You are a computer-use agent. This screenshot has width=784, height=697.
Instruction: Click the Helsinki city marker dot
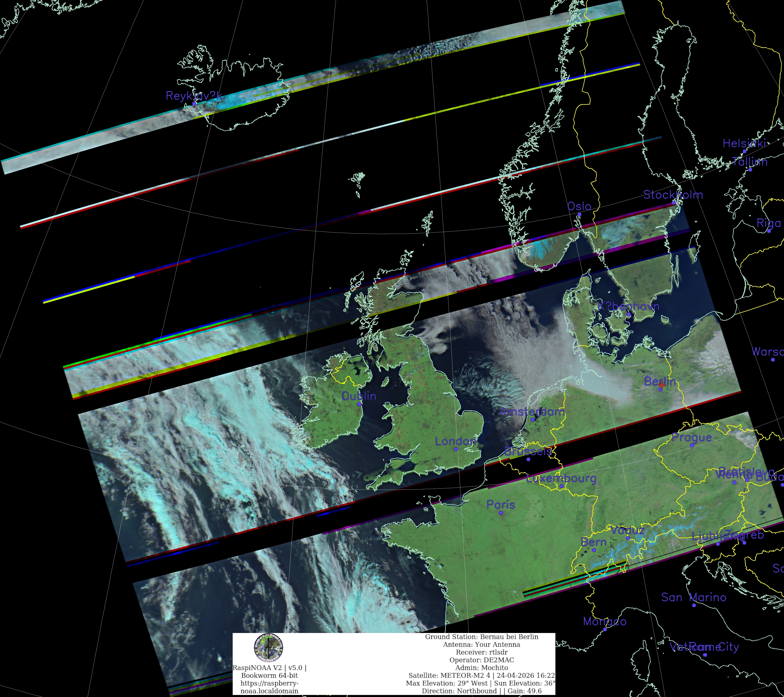click(744, 151)
